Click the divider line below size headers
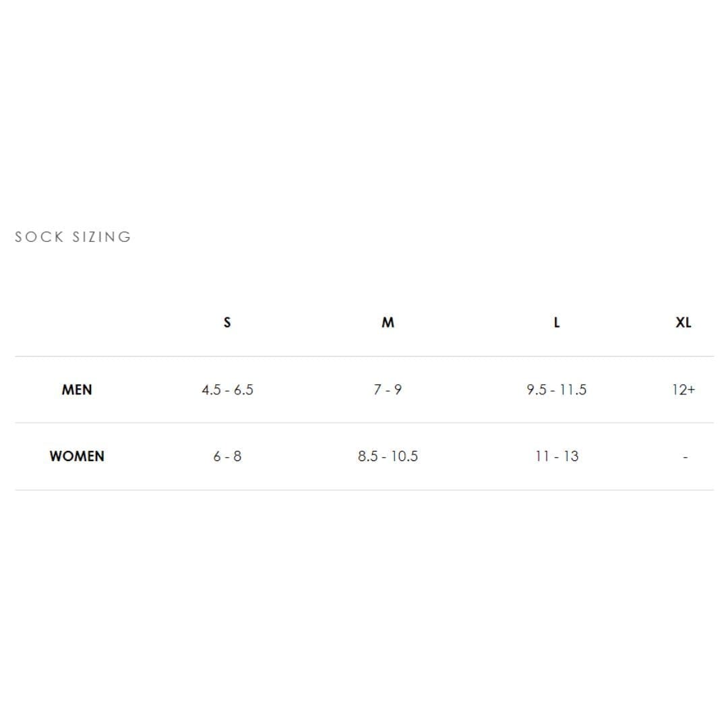The width and height of the screenshot is (728, 728). point(364,357)
